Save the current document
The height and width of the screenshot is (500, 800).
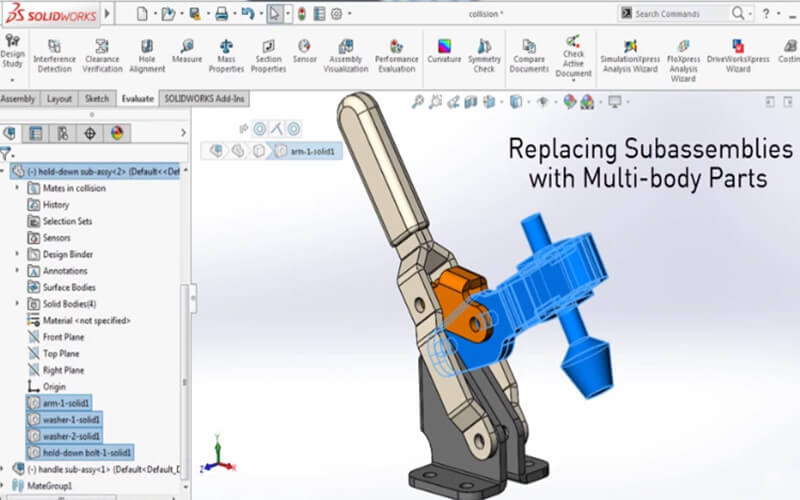tap(194, 14)
